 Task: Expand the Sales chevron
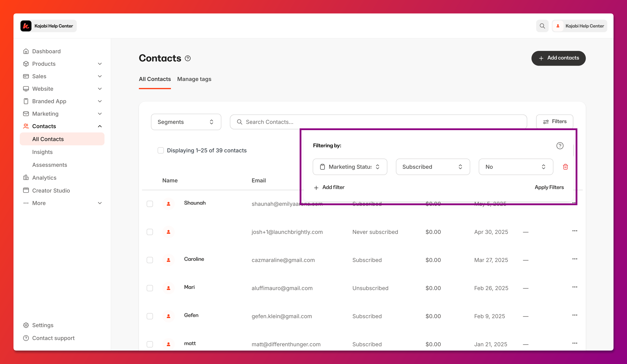pos(100,76)
